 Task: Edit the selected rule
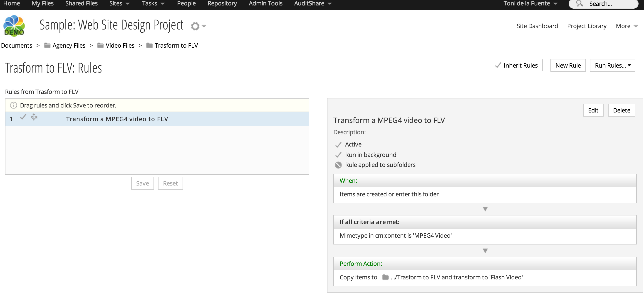pos(593,110)
